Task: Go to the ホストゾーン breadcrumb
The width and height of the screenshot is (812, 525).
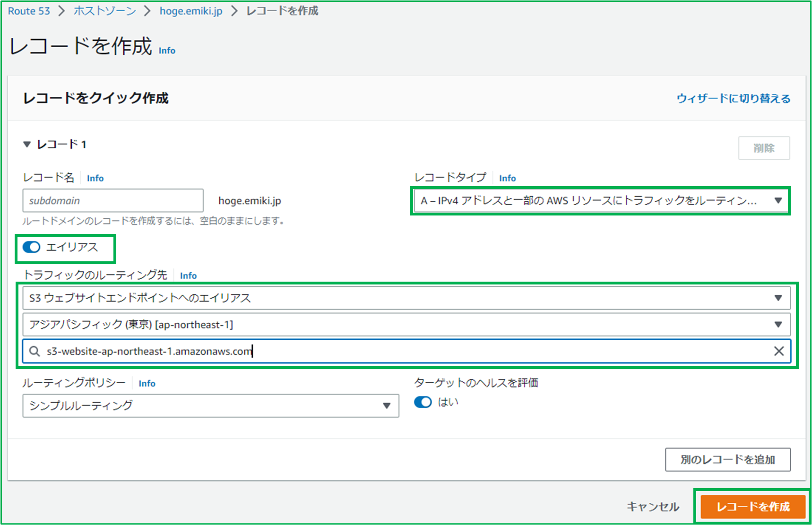Action: 104,11
